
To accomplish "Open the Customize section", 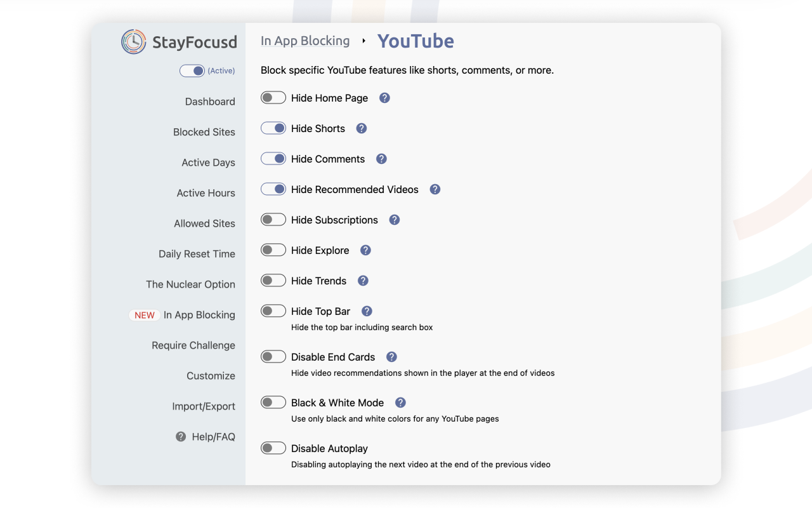I will 211,376.
